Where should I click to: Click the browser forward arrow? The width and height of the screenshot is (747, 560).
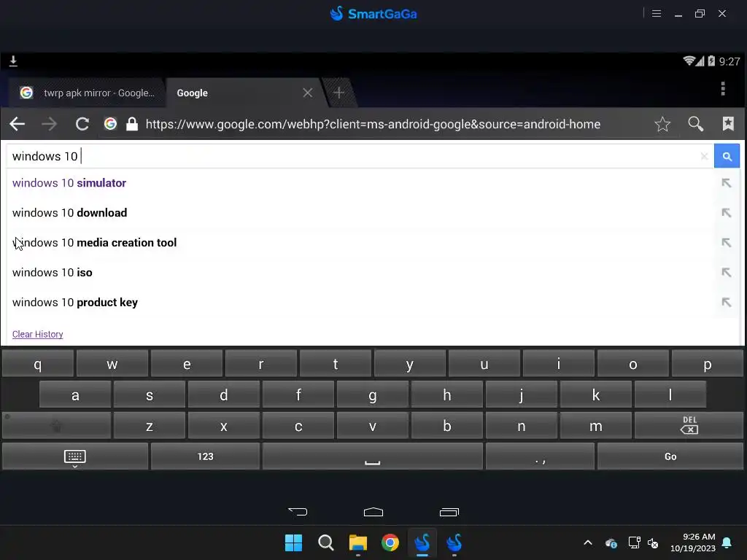coord(49,124)
